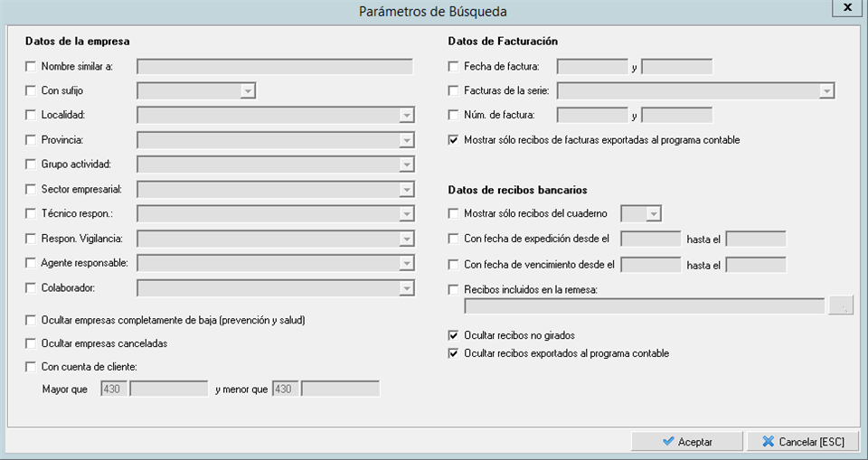Image resolution: width=868 pixels, height=460 pixels.
Task: Open the cuaderno number dropdown
Action: (x=654, y=214)
